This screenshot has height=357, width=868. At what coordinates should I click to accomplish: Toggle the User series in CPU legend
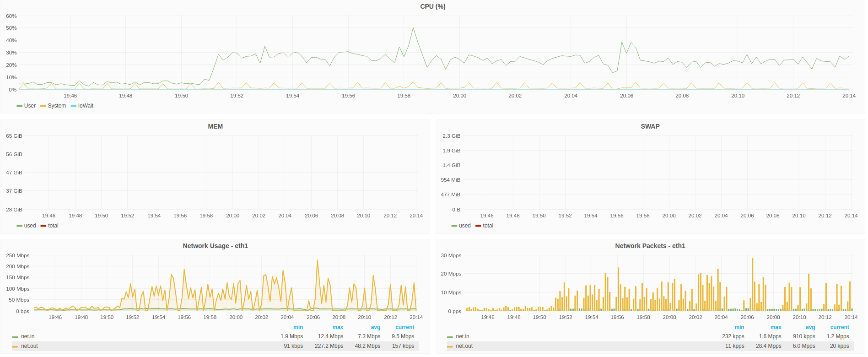pyautogui.click(x=30, y=106)
